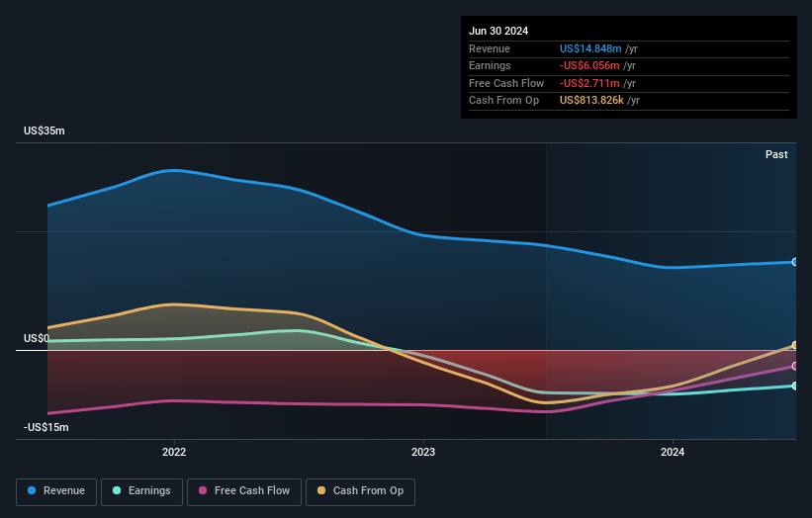Toggle the Cash From Op legend button
Viewport: 812px width, 518px height.
pos(360,491)
